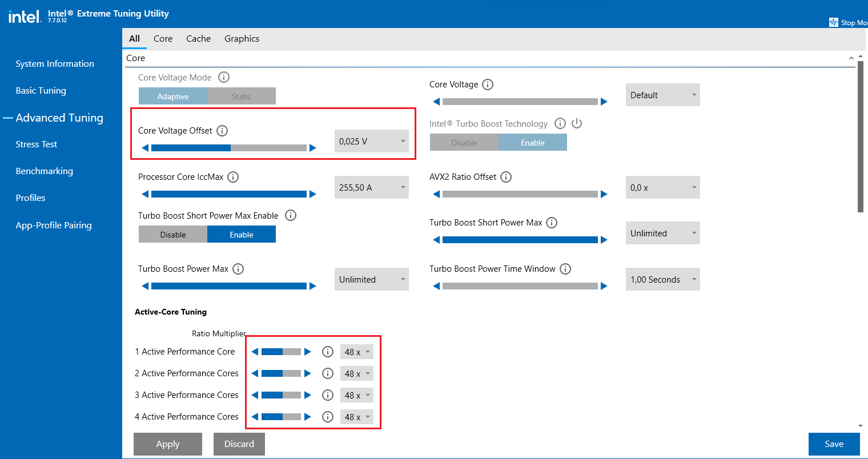Click right arrow on Core Voltage Offset slider

pyautogui.click(x=313, y=148)
